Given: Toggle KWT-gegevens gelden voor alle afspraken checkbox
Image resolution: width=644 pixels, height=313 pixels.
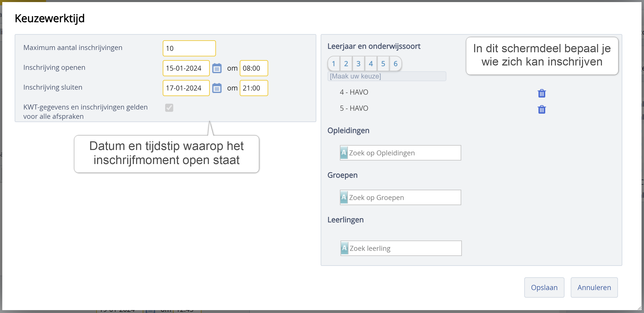Looking at the screenshot, I should [x=169, y=108].
